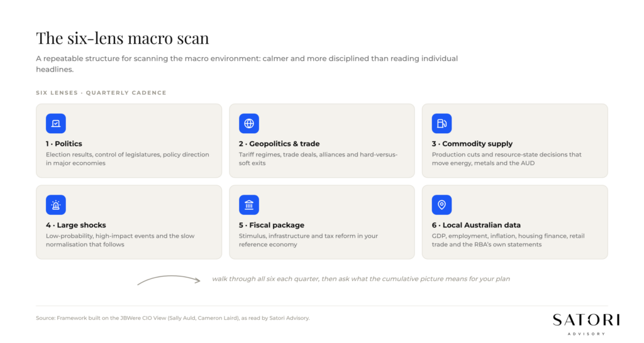Viewport: 644px width, 343px height.
Task: Click the slide title 'The six-lens macro scan'
Action: pos(123,38)
